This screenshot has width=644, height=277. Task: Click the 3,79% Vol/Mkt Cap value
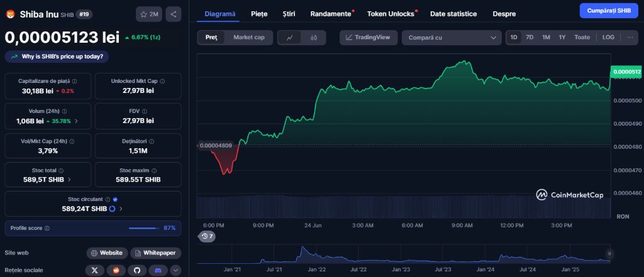pos(48,151)
